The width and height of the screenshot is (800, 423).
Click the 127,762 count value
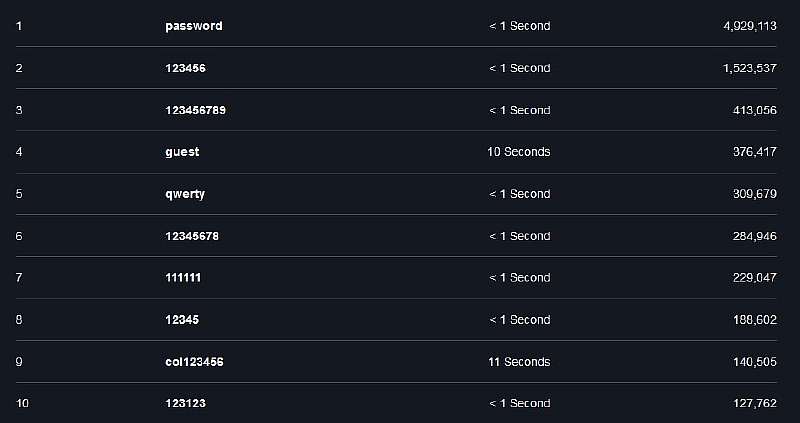[755, 403]
